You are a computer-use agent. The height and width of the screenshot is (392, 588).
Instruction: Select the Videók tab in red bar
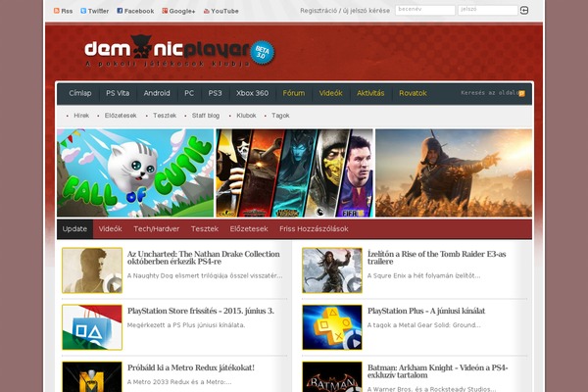coord(110,228)
